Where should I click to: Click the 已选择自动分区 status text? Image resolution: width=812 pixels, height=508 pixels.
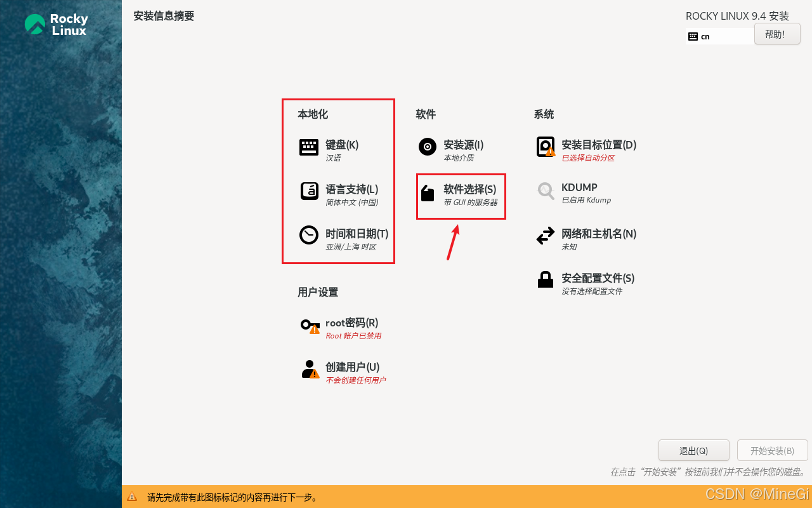[x=588, y=157]
